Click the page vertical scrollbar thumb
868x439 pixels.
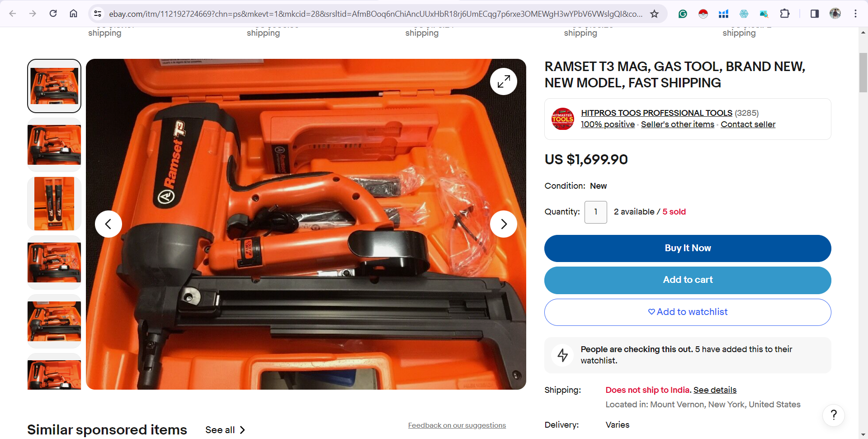[x=863, y=72]
